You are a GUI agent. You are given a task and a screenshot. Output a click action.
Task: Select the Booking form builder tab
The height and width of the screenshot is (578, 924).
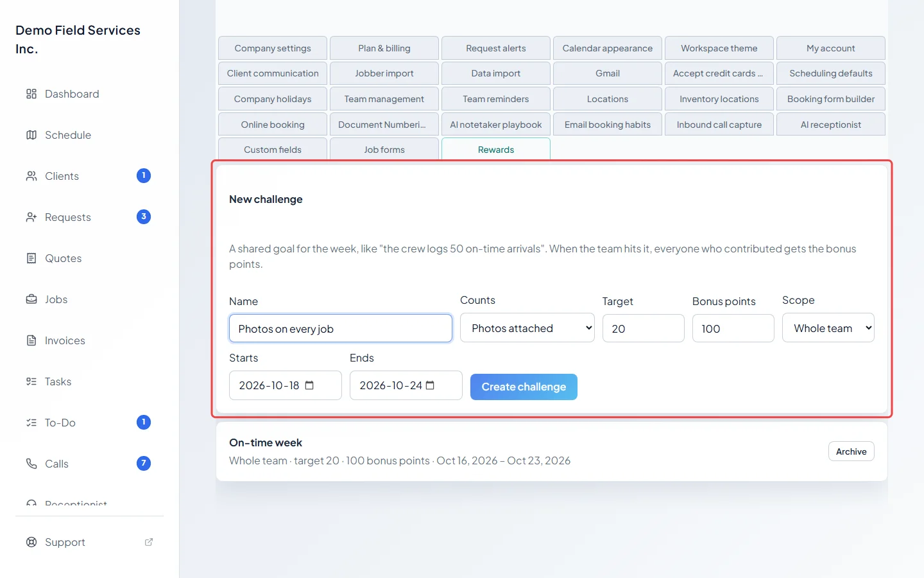[x=831, y=99]
